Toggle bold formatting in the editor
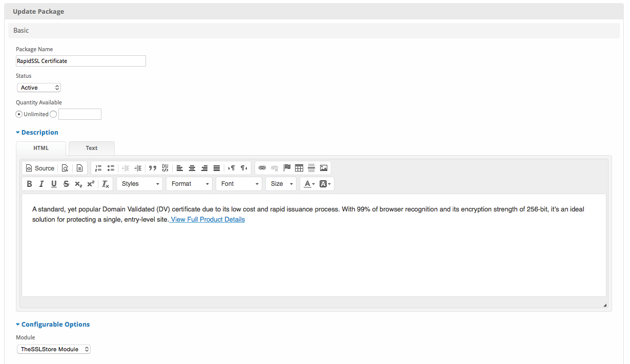Screen dimensions: 630x364 point(29,184)
